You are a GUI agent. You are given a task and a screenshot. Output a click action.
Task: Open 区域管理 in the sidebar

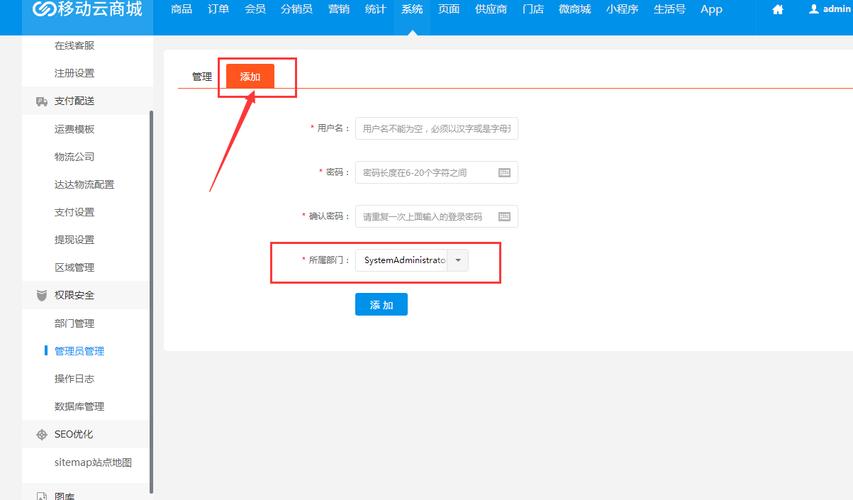pyautogui.click(x=75, y=268)
